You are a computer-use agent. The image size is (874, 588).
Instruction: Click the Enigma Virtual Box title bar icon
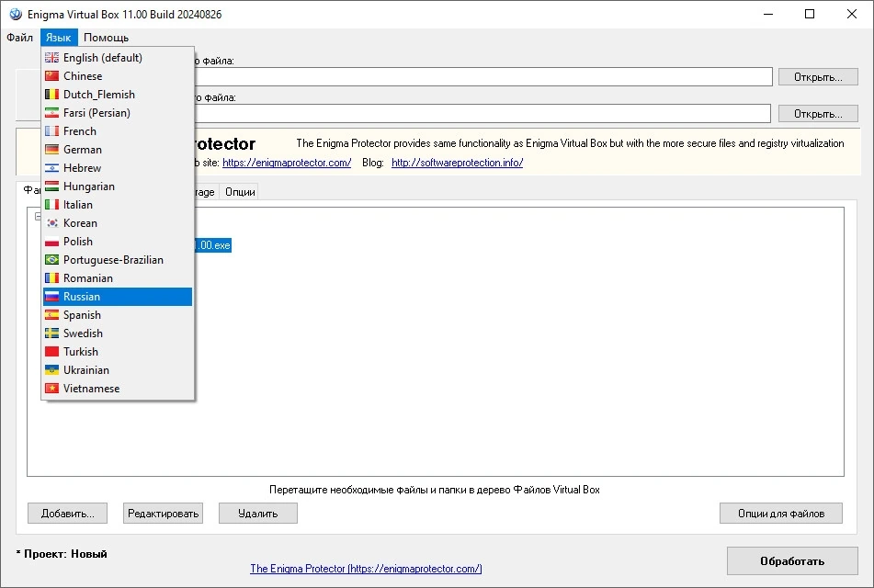[15, 15]
